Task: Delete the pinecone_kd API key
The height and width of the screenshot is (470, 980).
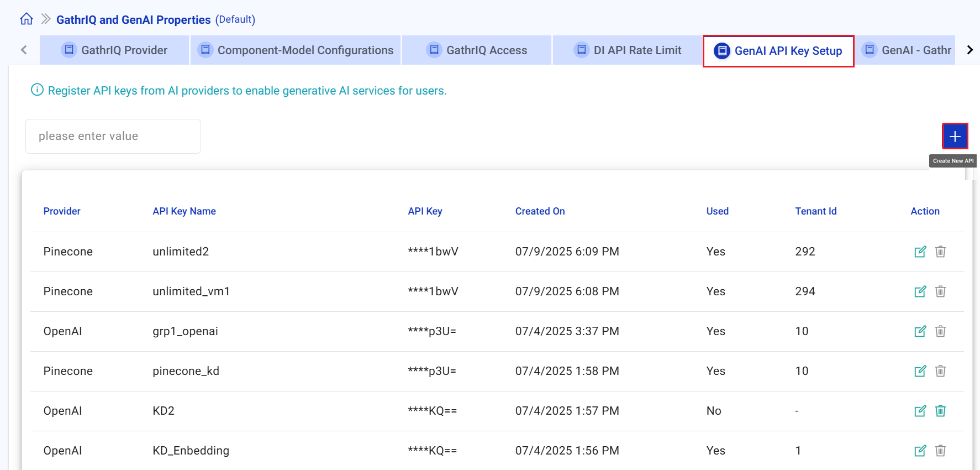Action: [x=940, y=371]
